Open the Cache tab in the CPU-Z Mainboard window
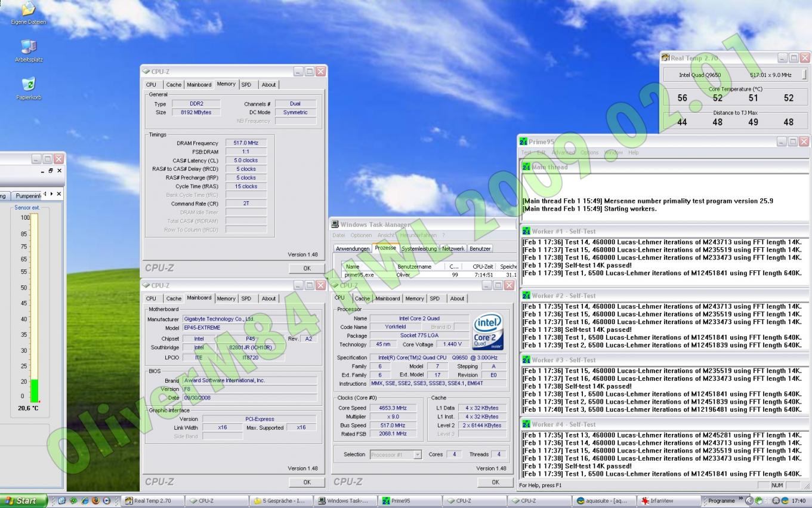This screenshot has width=812, height=508. (174, 298)
